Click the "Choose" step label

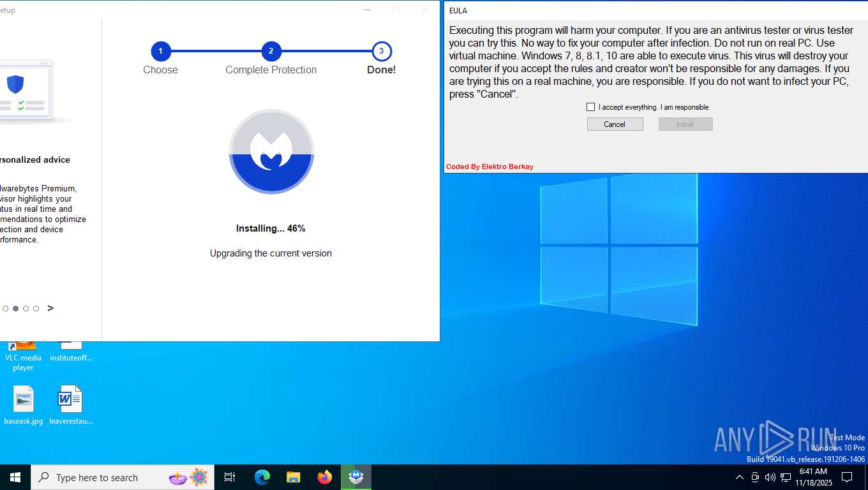coord(160,70)
